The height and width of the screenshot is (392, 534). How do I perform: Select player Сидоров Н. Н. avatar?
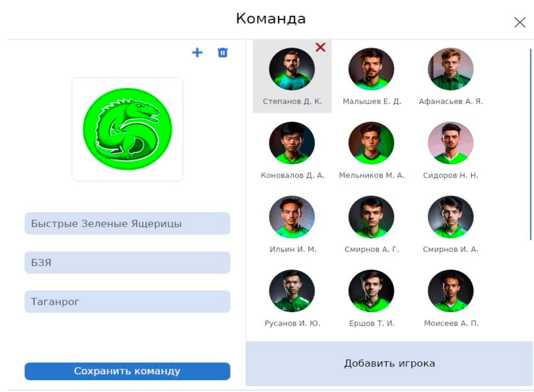click(450, 143)
